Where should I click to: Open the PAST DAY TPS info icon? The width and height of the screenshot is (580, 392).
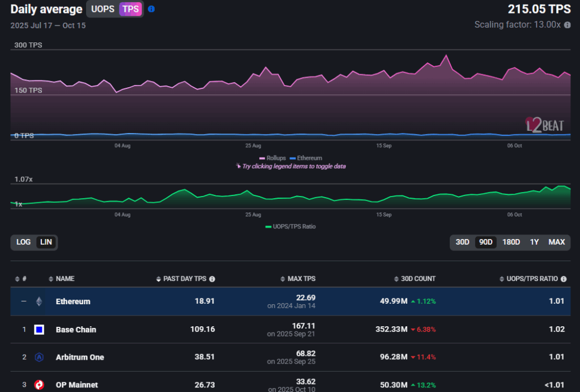[x=212, y=279]
